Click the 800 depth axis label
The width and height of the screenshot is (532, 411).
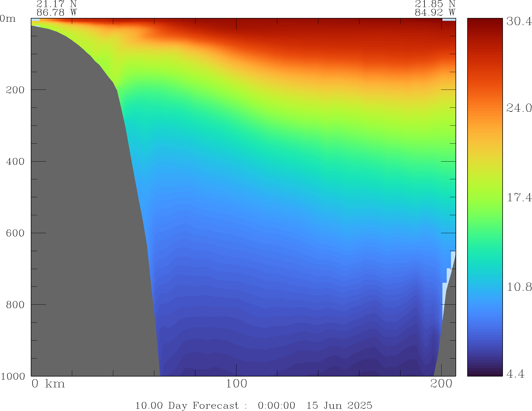pos(15,305)
